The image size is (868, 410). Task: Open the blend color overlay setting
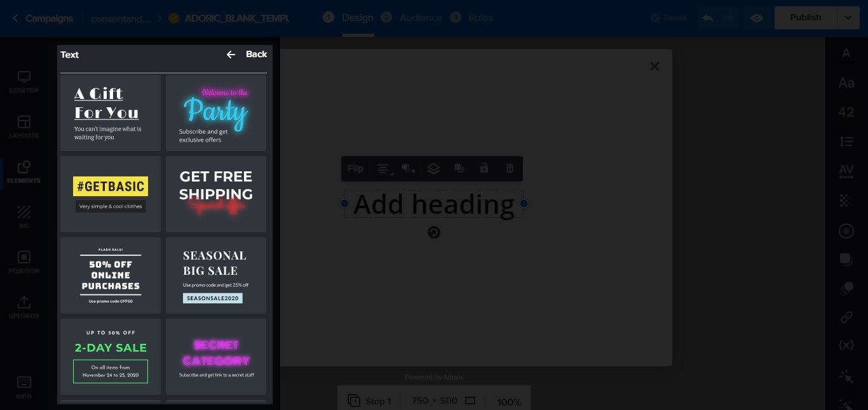pos(846,288)
